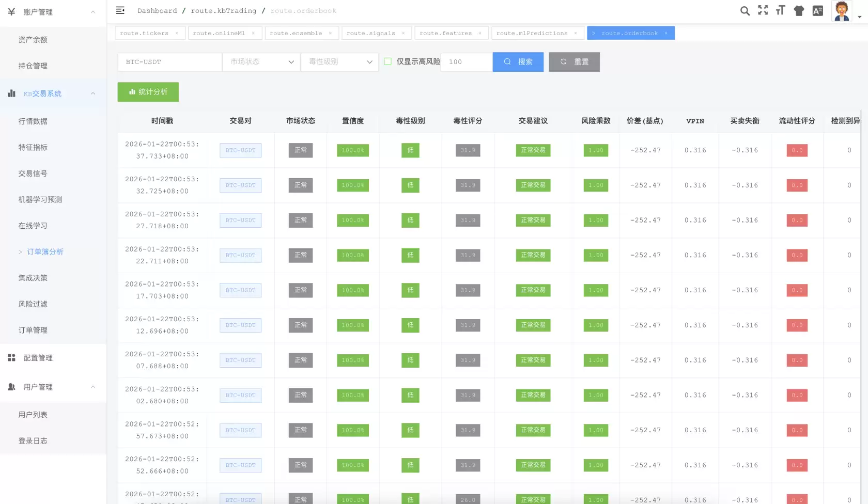Viewport: 868px width, 504px height.
Task: Open the caret menu next to avatar
Action: tap(860, 17)
